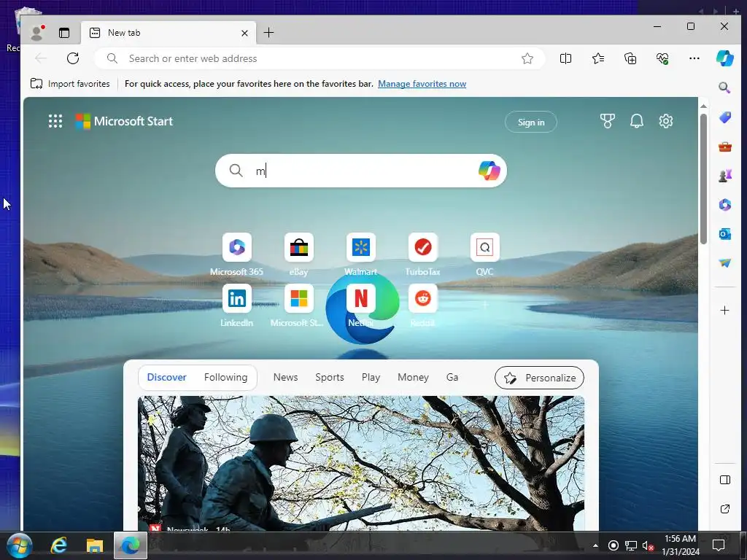747x560 pixels.
Task: Open sidebar Tools briefcase icon
Action: coord(724,147)
